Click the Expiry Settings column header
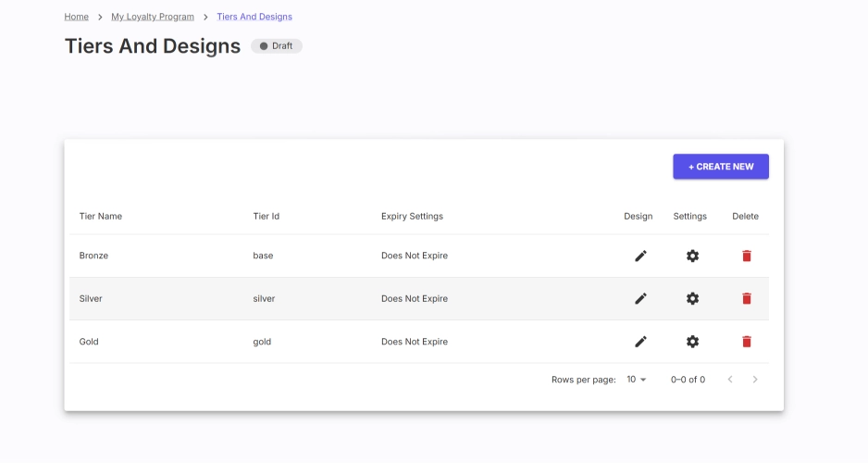The height and width of the screenshot is (463, 868). (413, 216)
